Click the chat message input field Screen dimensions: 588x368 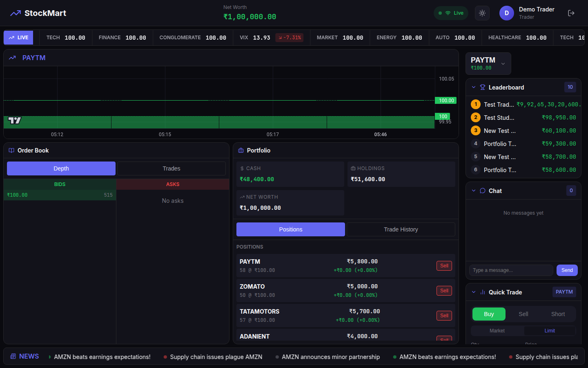[510, 270]
